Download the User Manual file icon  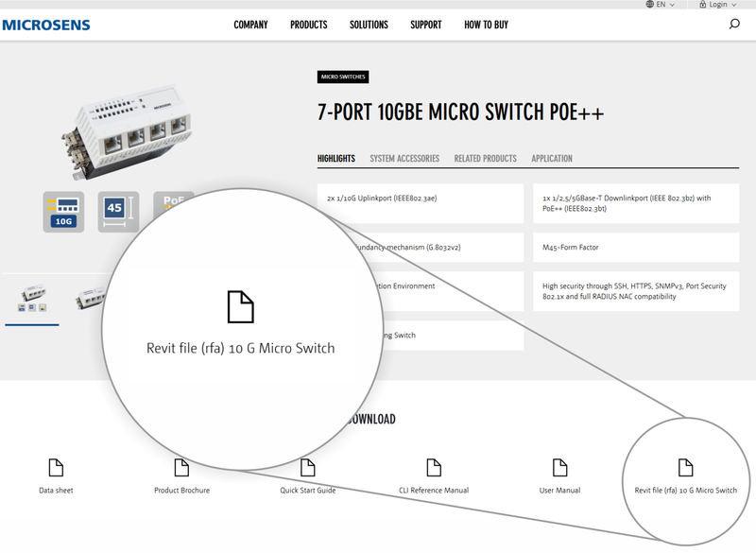558,465
